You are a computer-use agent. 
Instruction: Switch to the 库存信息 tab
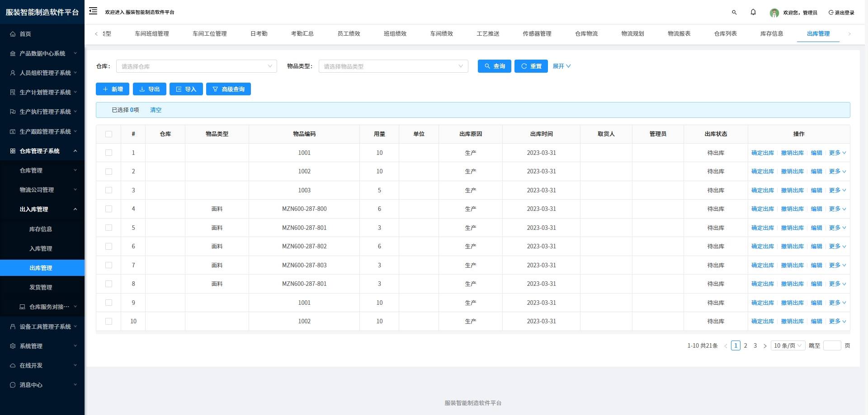pyautogui.click(x=772, y=33)
